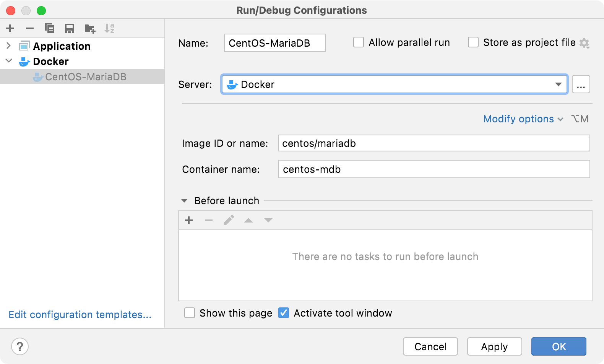This screenshot has height=364, width=604.
Task: Uncheck Activate tool window
Action: point(284,313)
